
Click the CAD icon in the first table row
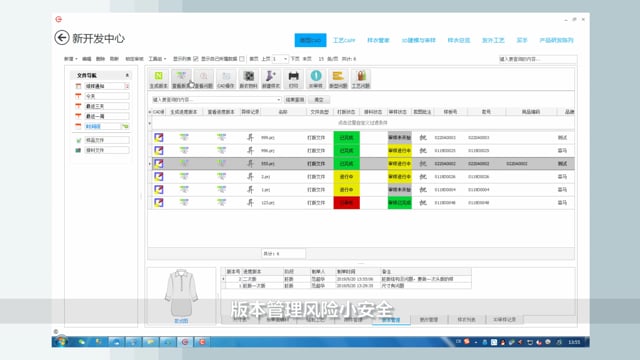[x=158, y=138]
